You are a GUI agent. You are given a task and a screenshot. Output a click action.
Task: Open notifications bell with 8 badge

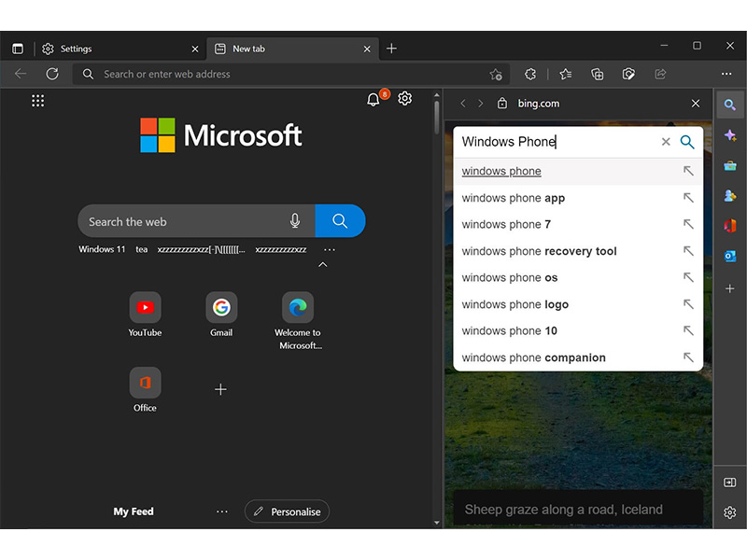point(373,99)
